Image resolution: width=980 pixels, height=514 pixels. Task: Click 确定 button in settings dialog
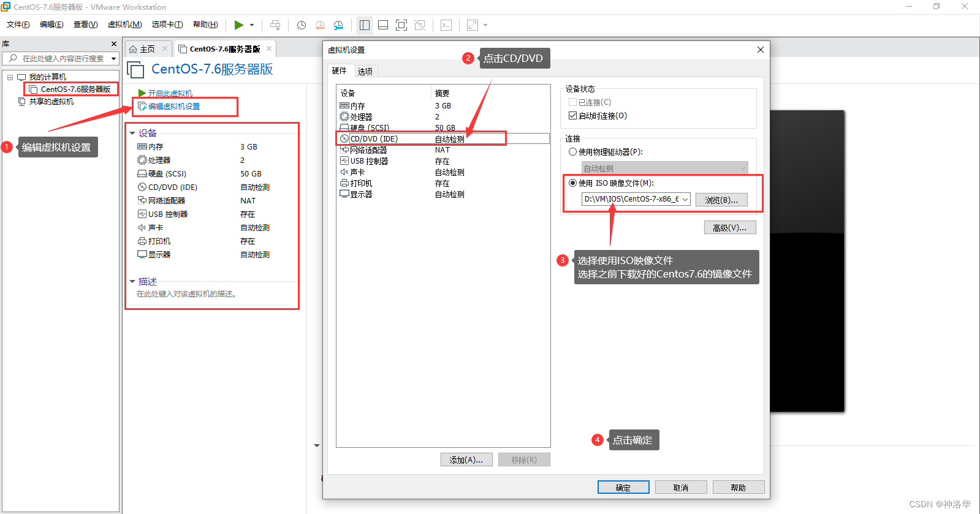pyautogui.click(x=623, y=488)
